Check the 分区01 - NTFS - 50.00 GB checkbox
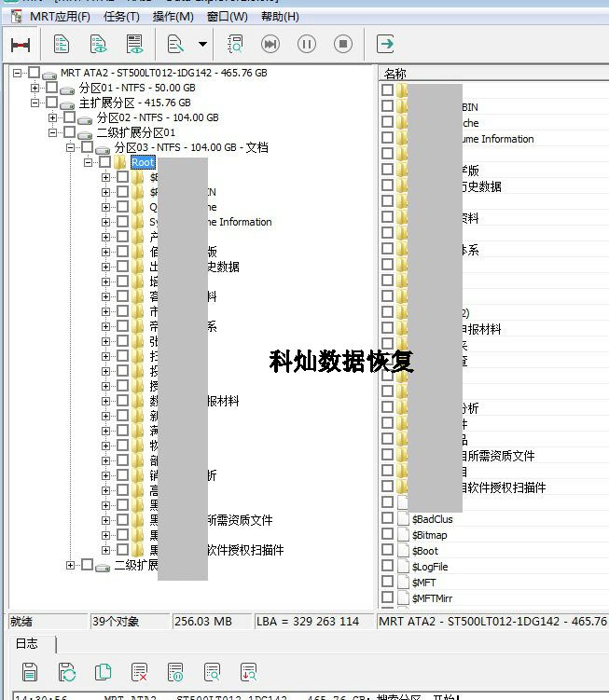 52,87
